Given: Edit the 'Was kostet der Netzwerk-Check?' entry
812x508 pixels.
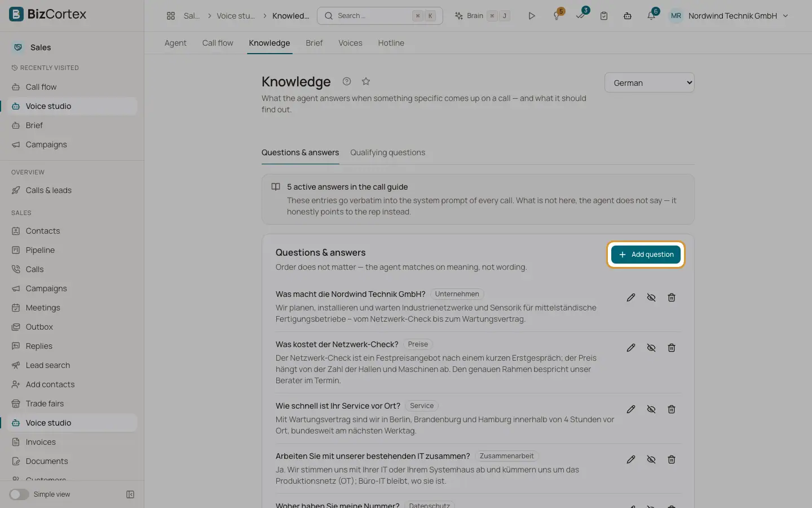Looking at the screenshot, I should coord(631,348).
